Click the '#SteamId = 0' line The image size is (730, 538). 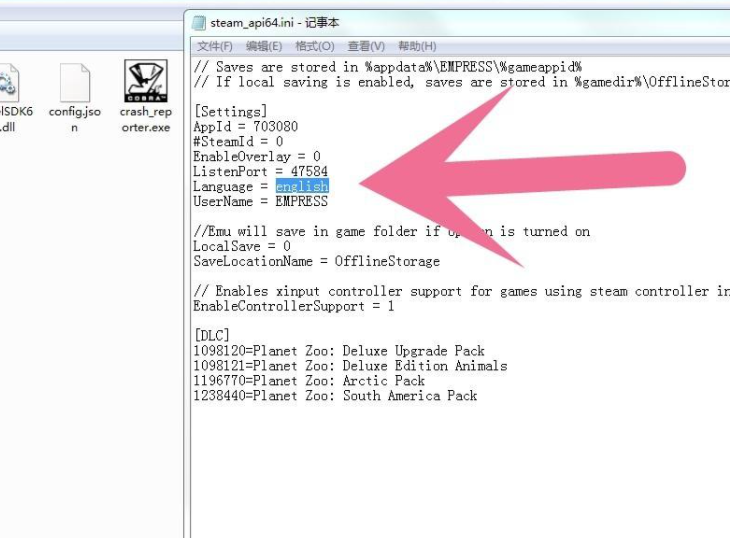238,141
